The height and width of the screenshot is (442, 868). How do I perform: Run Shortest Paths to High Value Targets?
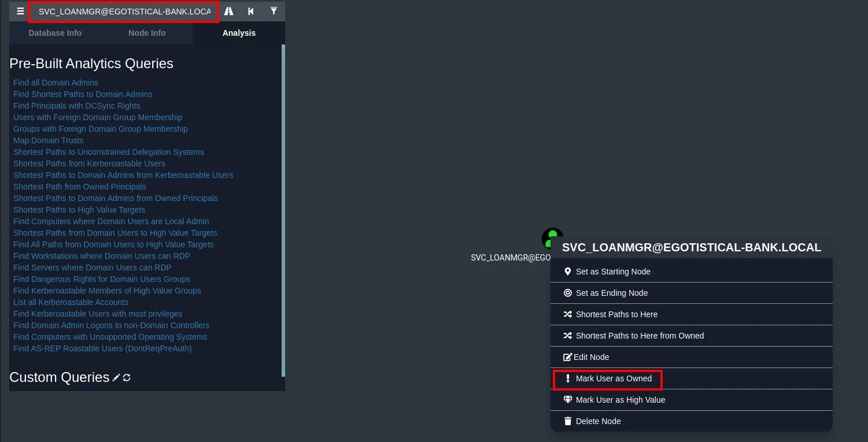point(79,210)
